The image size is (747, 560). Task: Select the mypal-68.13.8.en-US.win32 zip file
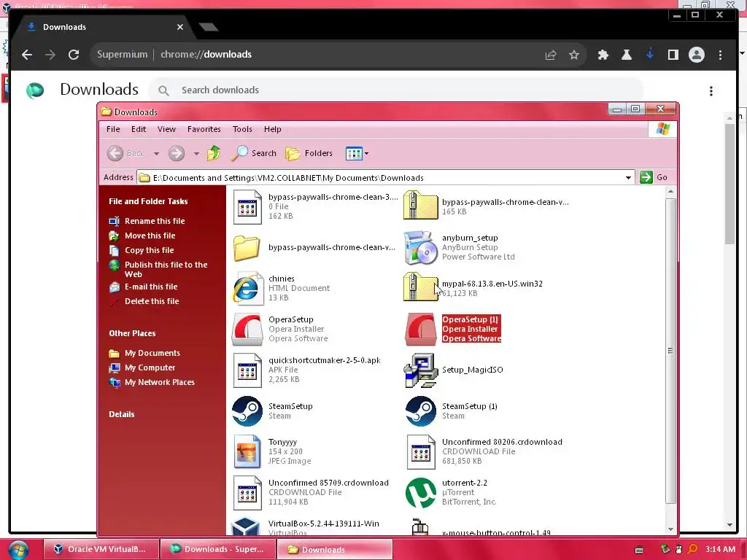click(421, 287)
